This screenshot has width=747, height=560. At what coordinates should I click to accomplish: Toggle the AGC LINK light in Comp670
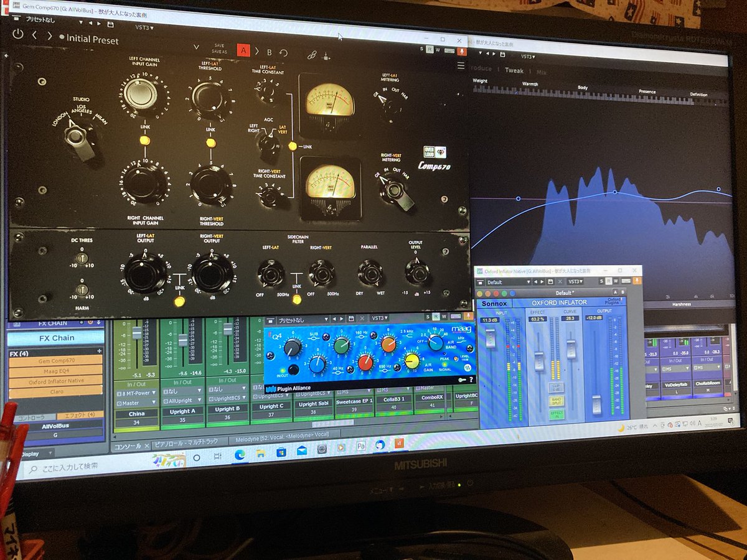(x=293, y=146)
